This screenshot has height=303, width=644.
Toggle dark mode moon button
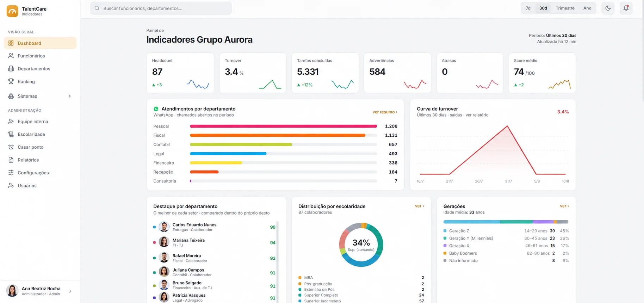pos(608,8)
